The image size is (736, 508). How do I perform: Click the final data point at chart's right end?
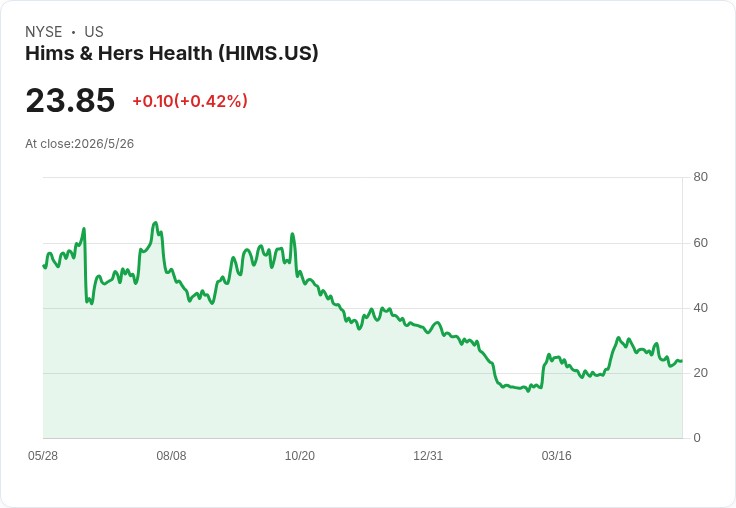coord(682,361)
